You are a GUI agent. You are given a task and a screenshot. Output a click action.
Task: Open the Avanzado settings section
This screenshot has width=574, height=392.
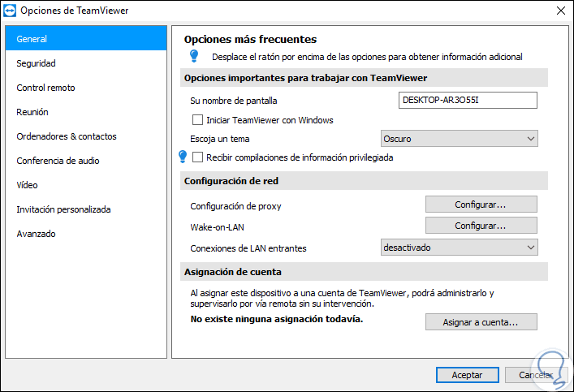pyautogui.click(x=86, y=234)
